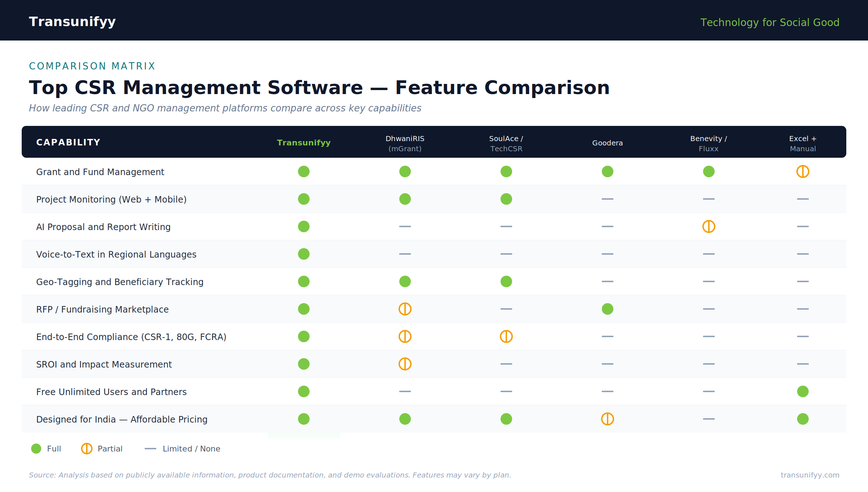Click Excel dash for Voice-to-Text row

[x=803, y=254]
